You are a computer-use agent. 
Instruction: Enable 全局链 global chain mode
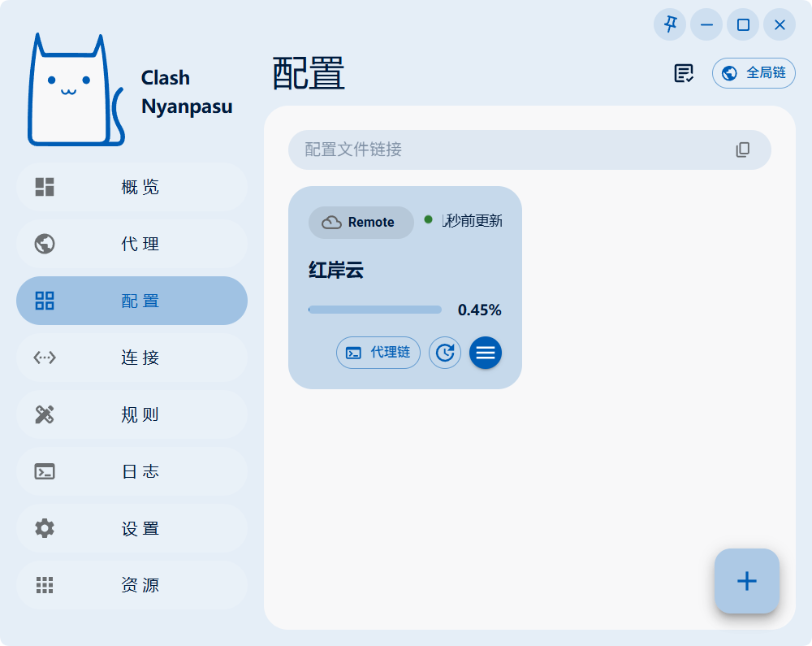pyautogui.click(x=754, y=73)
